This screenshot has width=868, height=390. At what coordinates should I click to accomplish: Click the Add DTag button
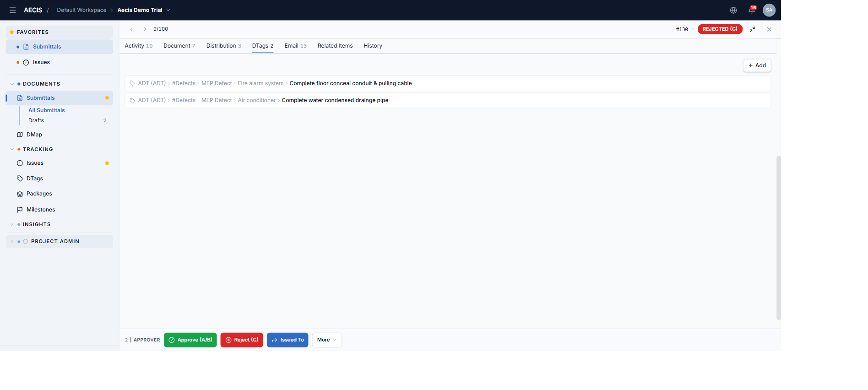point(757,65)
